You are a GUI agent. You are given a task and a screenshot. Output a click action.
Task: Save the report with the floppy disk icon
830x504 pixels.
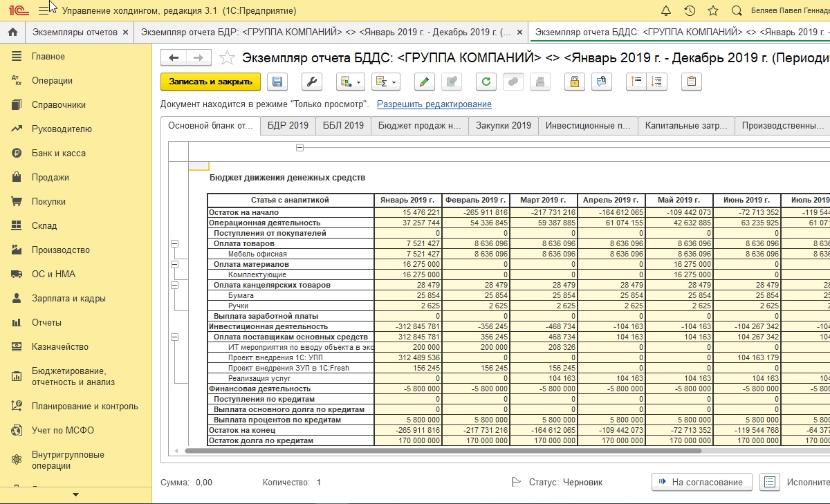[277, 82]
